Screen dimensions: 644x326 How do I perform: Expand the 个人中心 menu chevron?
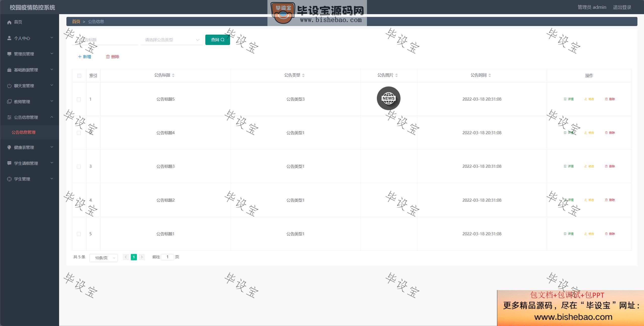point(52,38)
